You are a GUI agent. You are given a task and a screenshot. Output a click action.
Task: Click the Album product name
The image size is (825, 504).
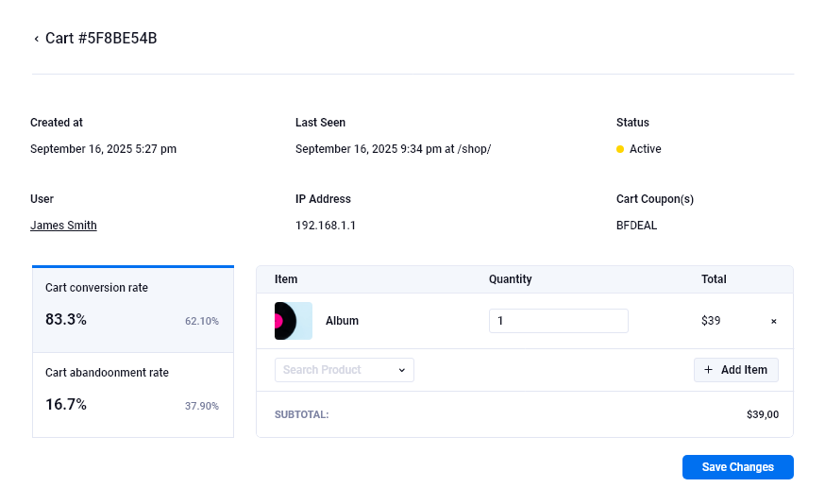[342, 321]
